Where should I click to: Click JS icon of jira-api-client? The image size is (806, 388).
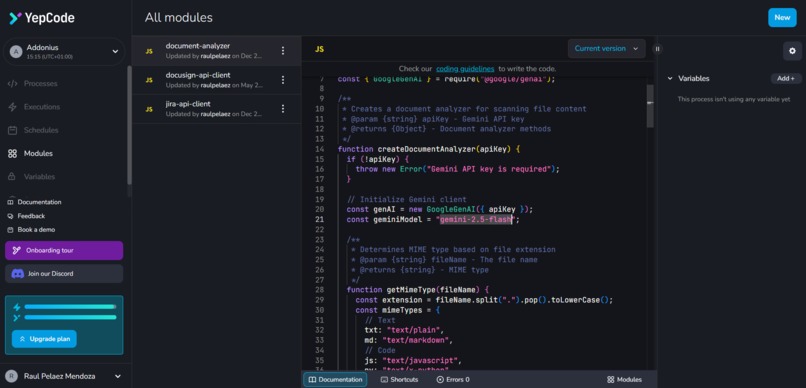coord(149,109)
